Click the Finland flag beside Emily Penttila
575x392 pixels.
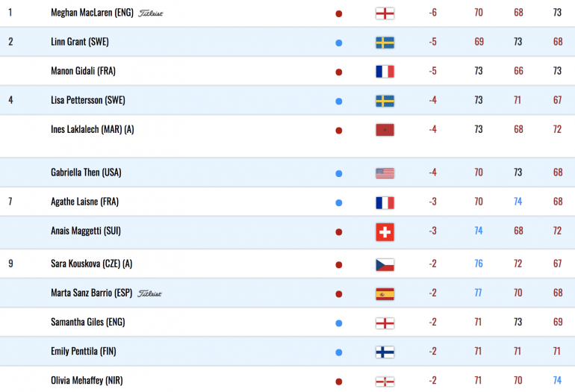coord(385,352)
